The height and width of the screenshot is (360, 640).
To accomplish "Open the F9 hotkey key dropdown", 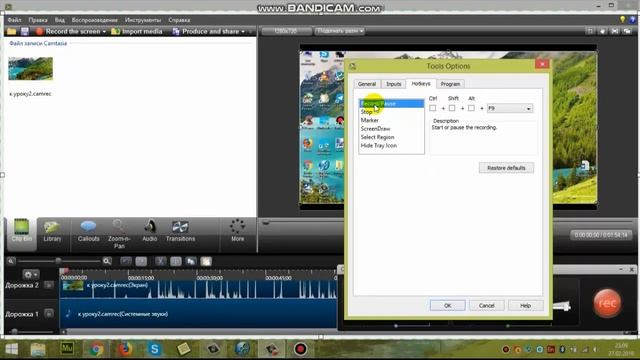I will 510,108.
